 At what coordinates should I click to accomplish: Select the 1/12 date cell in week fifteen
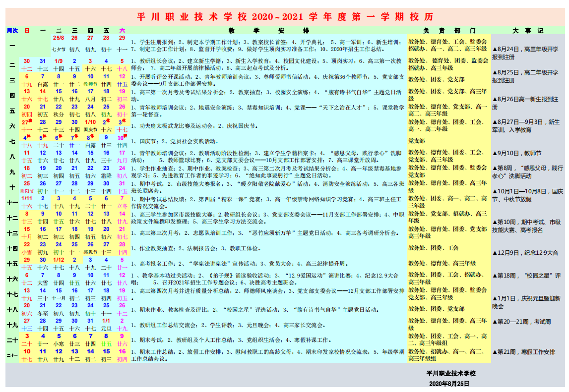(x=59, y=260)
